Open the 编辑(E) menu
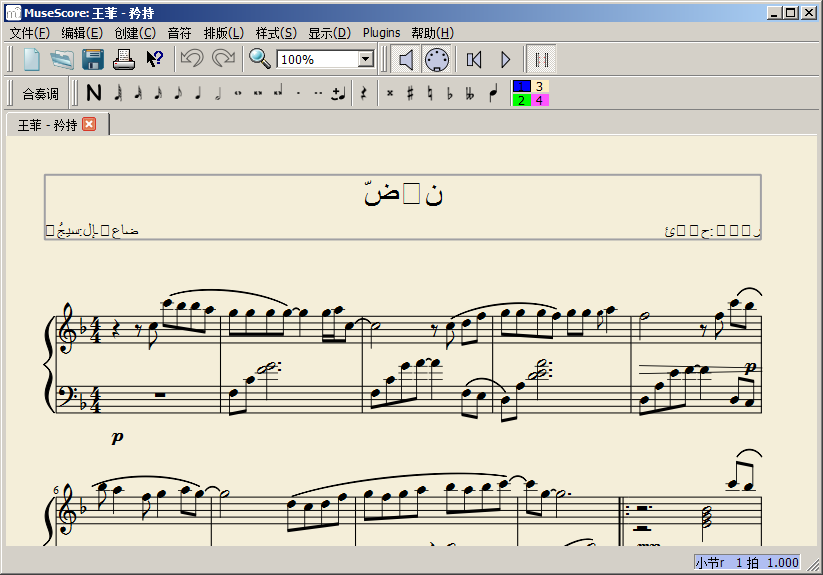823x575 pixels. coord(82,33)
